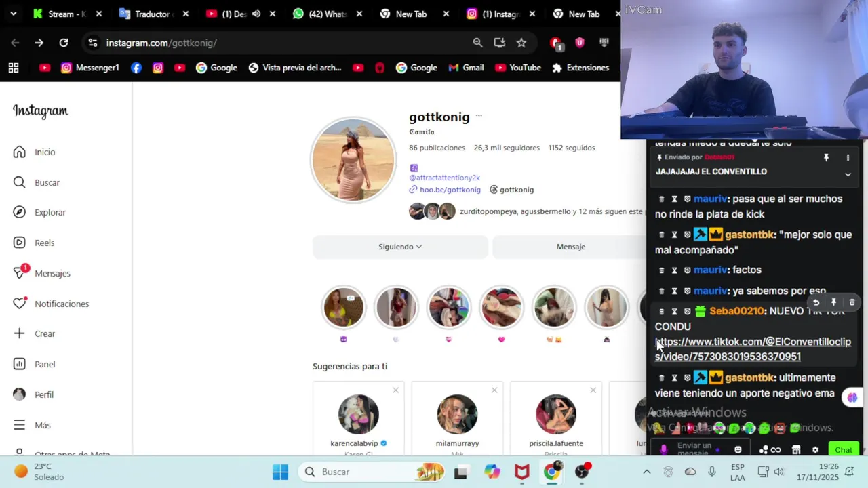Image resolution: width=868 pixels, height=488 pixels.
Task: Open the hoo.be/gottkonig link
Action: [445, 190]
